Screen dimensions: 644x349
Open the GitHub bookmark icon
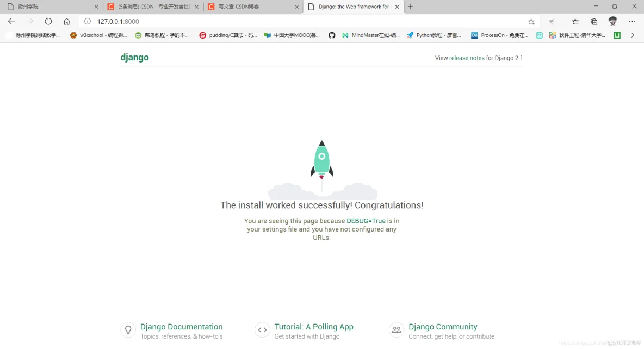point(332,35)
